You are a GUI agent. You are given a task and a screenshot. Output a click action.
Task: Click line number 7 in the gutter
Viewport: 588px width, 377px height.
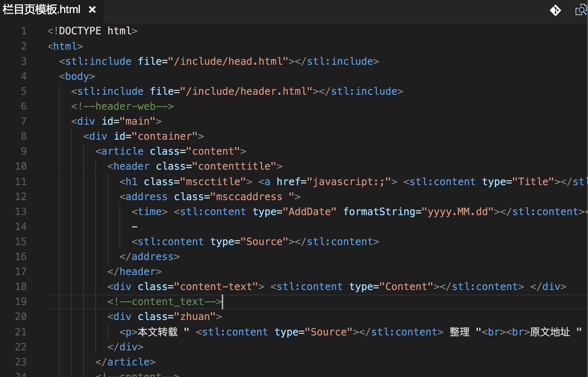point(24,121)
